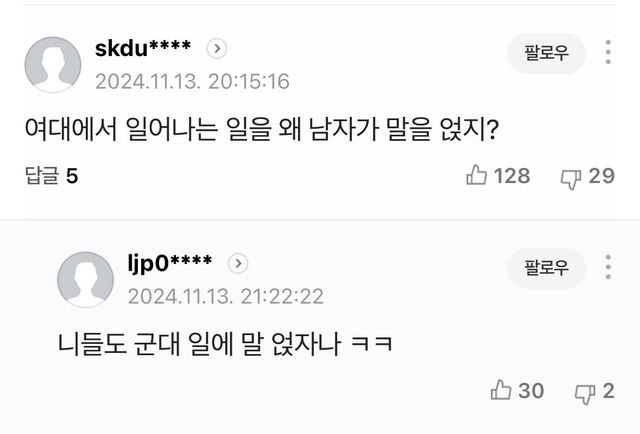Follow user ljp0**** with 팔로우 button
The image size is (640, 434).
coord(546,267)
